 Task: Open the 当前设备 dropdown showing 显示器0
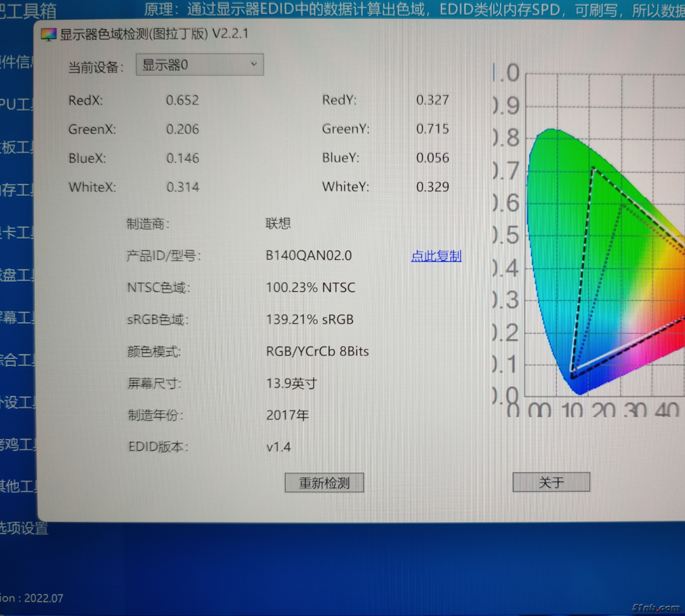coord(199,65)
